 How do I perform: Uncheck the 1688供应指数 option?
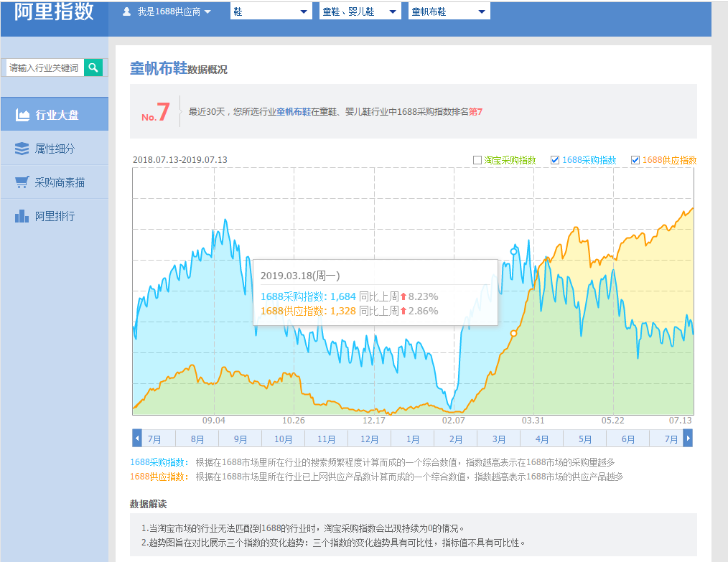coord(637,160)
